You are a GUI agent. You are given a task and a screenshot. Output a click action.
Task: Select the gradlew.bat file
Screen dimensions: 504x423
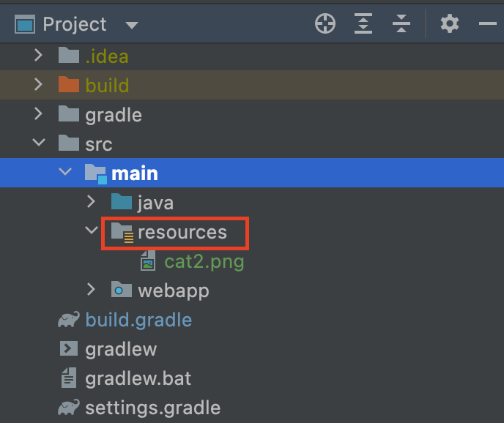tap(138, 378)
